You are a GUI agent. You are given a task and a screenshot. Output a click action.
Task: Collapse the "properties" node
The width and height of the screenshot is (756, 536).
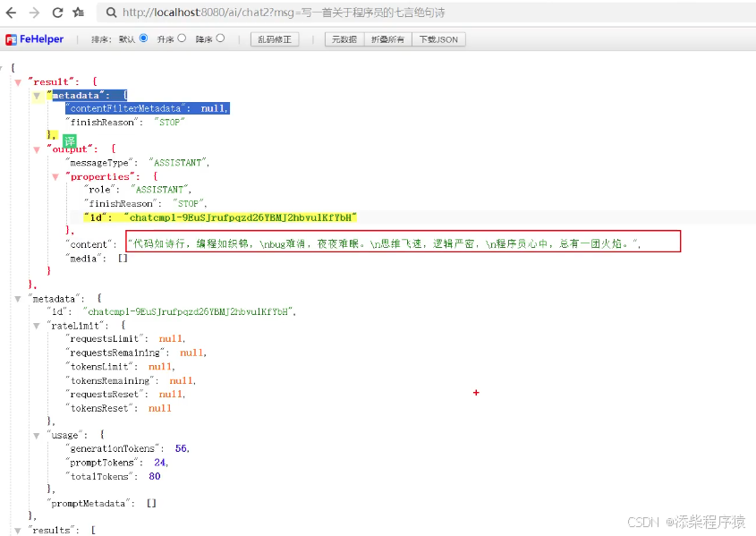pos(55,177)
